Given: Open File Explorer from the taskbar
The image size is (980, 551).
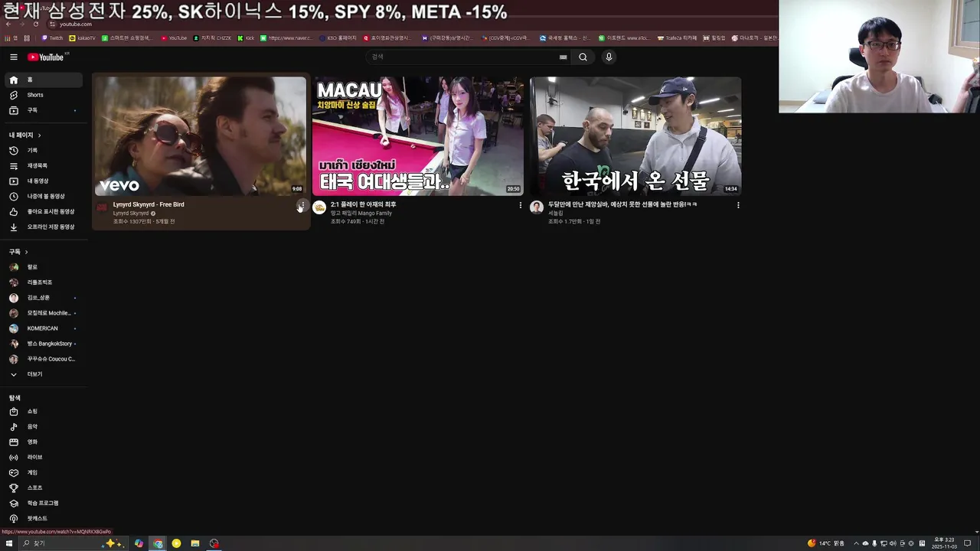Looking at the screenshot, I should tap(195, 543).
